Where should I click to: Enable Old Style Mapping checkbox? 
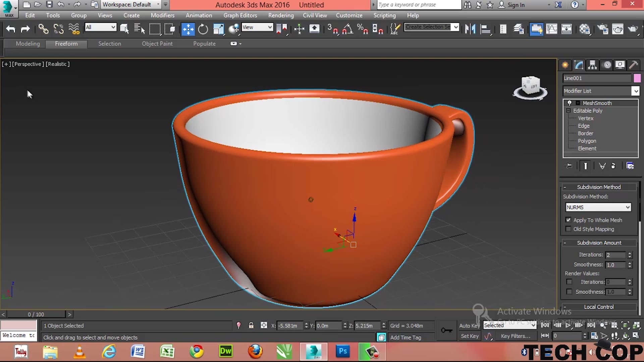tap(569, 229)
